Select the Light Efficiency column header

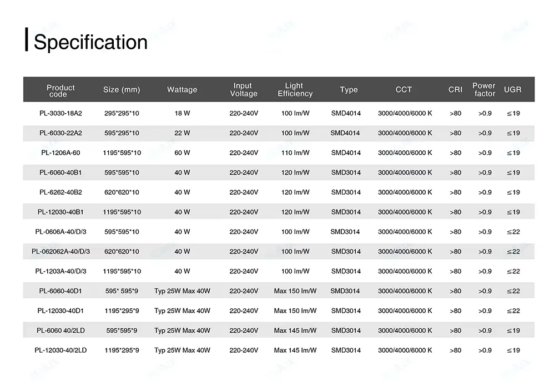[x=295, y=90]
